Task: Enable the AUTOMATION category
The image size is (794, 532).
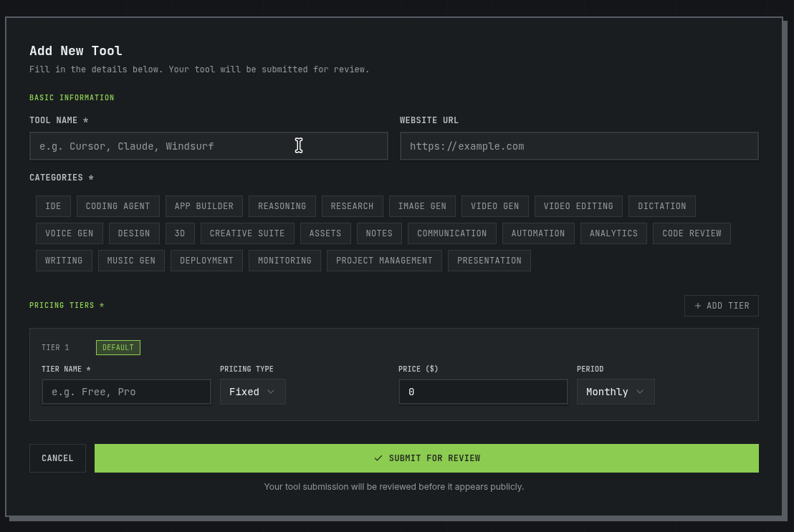Action: [x=538, y=233]
